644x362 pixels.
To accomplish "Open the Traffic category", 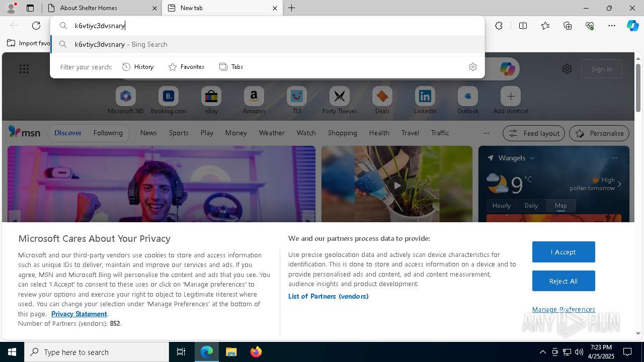I will coord(440,133).
